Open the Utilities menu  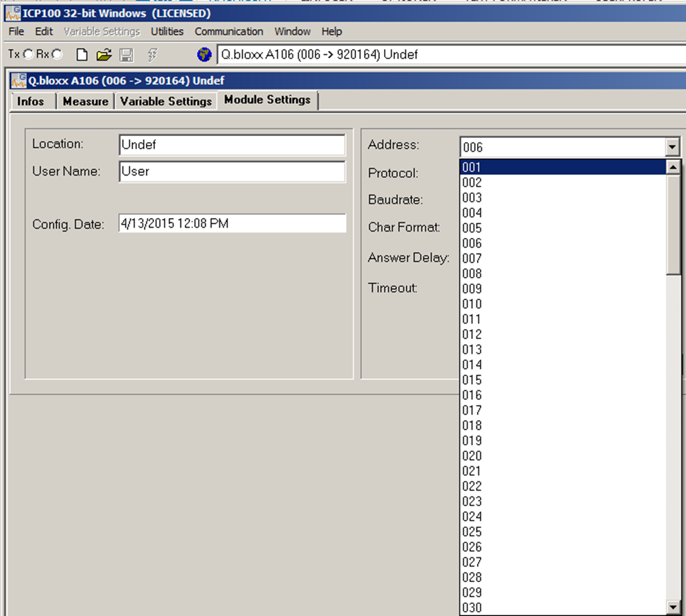(166, 31)
